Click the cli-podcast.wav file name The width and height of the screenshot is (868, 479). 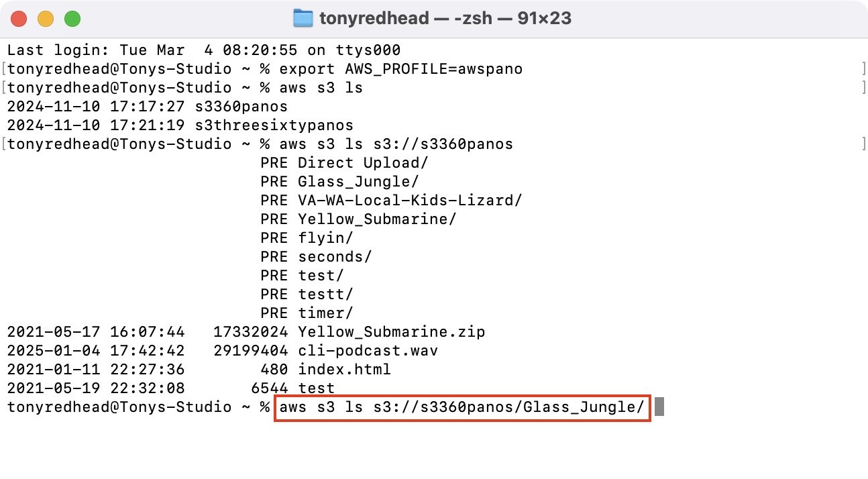click(x=368, y=350)
